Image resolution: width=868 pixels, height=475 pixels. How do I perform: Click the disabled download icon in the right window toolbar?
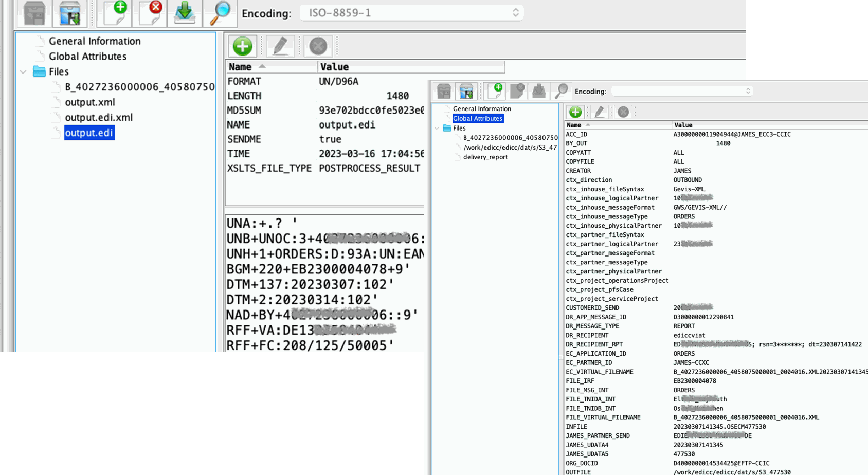[x=539, y=91]
